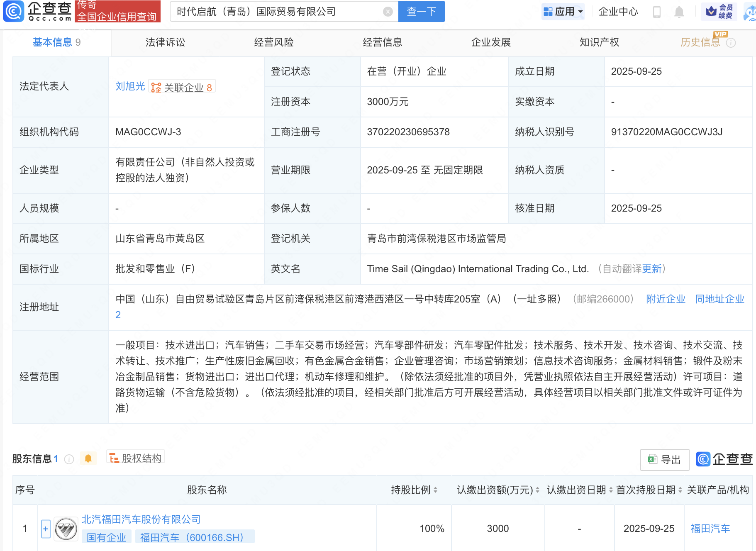This screenshot has height=551, width=756.
Task: Switch to 法律诉讼 tab
Action: (165, 42)
